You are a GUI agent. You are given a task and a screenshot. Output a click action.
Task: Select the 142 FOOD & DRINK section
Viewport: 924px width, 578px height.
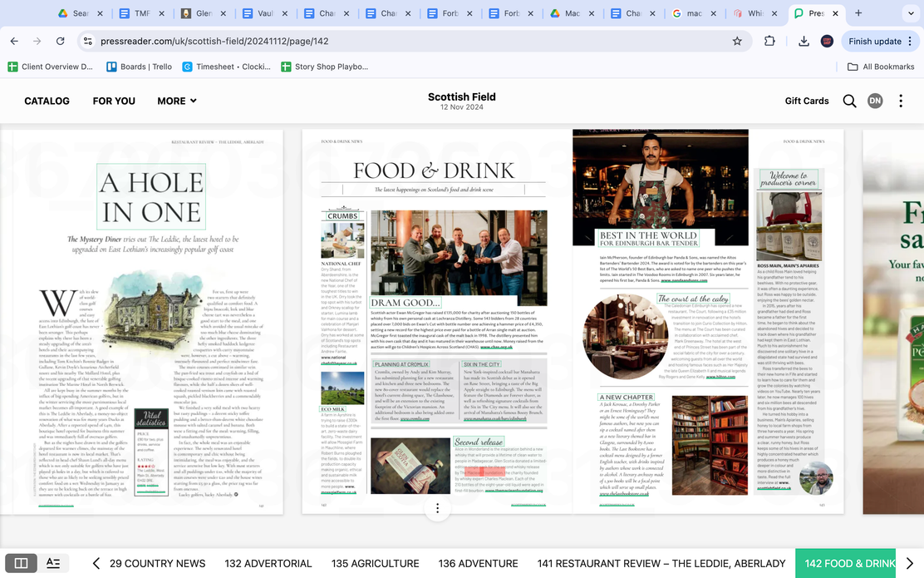click(846, 564)
